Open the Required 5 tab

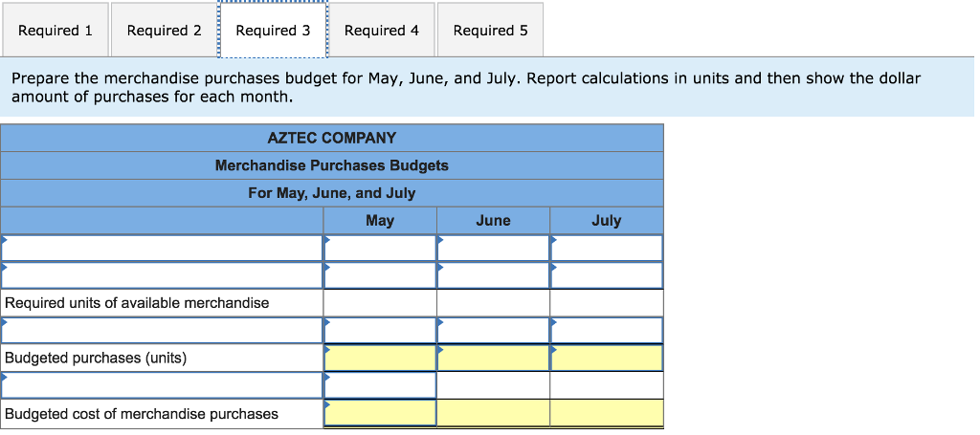490,30
